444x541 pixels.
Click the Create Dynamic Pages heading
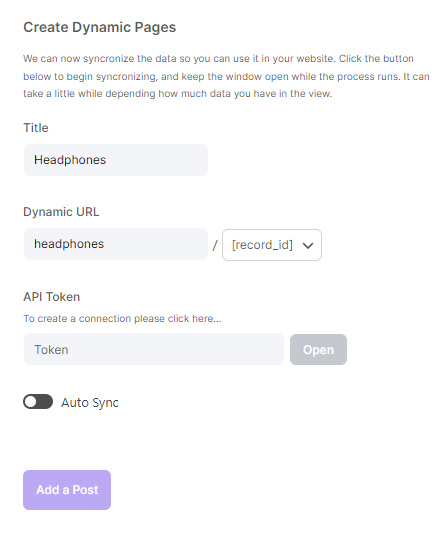[100, 27]
